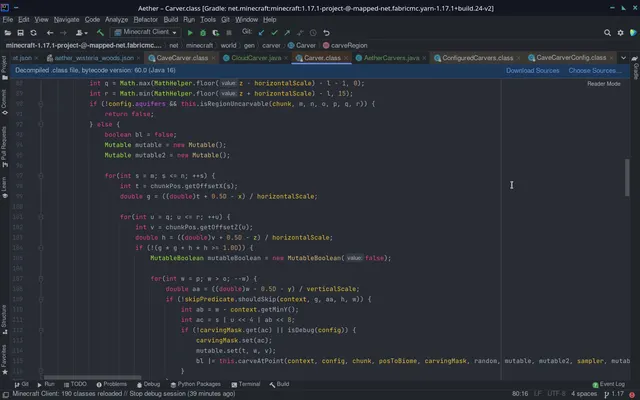The image size is (640, 400).
Task: Click the 'gen' breadcrumb in navigation bar
Action: point(249,46)
